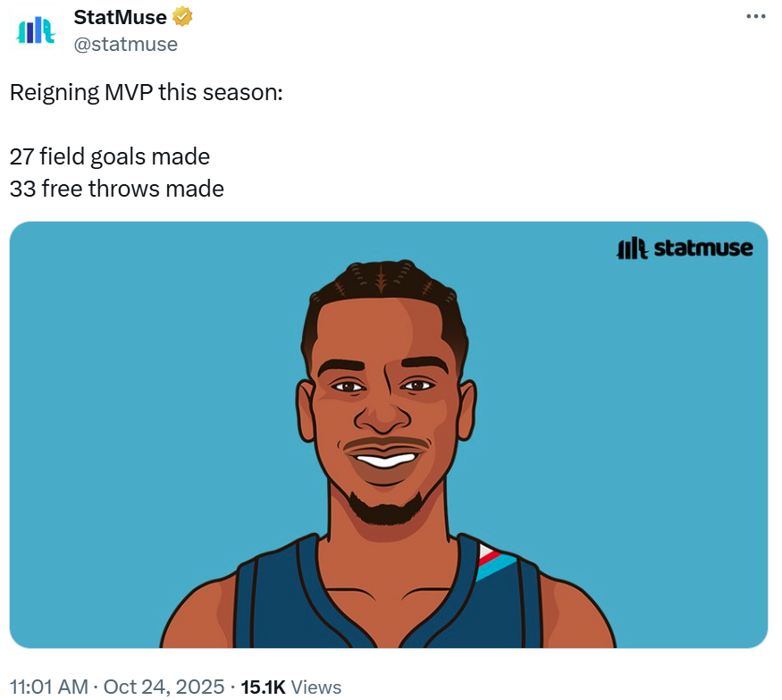
Task: Click the "Reigning MVP this season:" text
Action: [146, 92]
